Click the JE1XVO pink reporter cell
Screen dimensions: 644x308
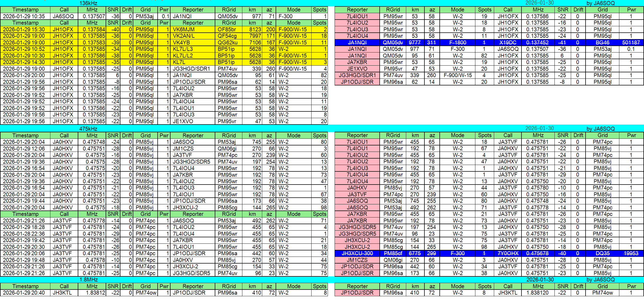pyautogui.click(x=357, y=69)
